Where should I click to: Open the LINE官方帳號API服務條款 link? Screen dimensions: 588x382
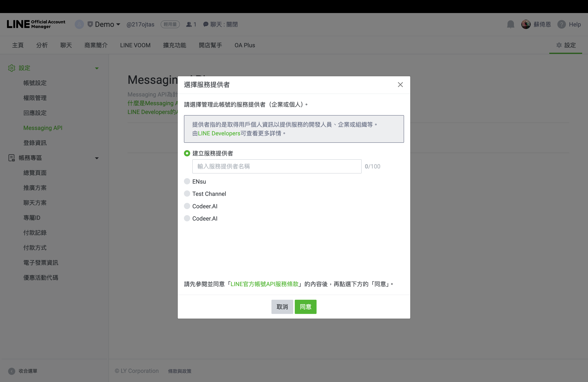264,284
